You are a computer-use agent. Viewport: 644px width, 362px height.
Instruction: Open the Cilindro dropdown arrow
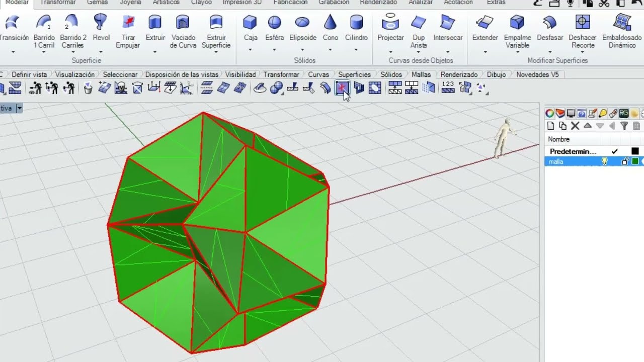click(x=356, y=50)
